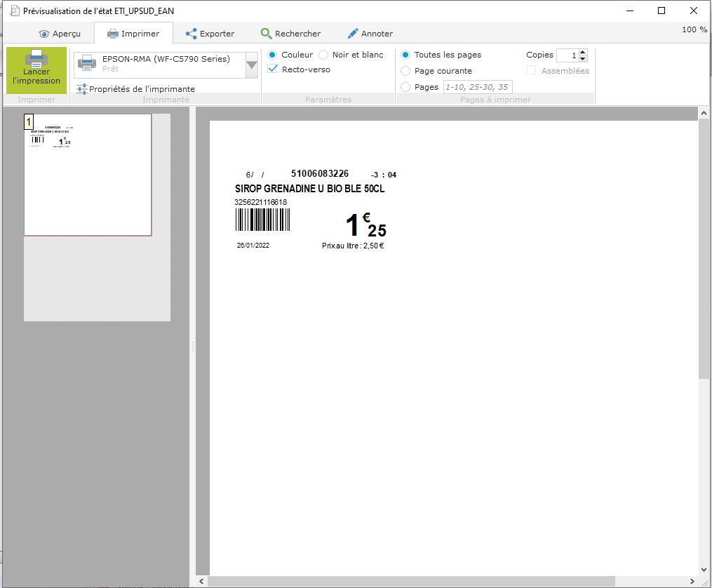
Task: Select page 1 thumbnail in sidebar
Action: click(x=88, y=175)
